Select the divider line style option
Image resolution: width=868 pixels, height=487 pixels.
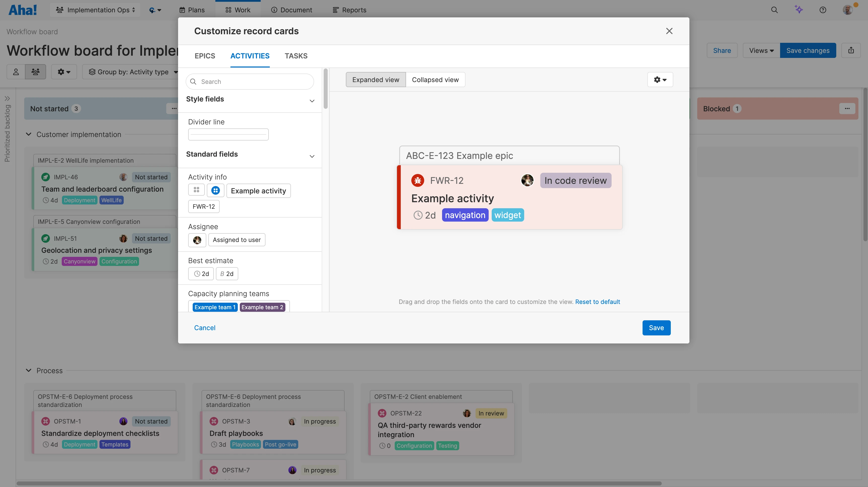[228, 134]
